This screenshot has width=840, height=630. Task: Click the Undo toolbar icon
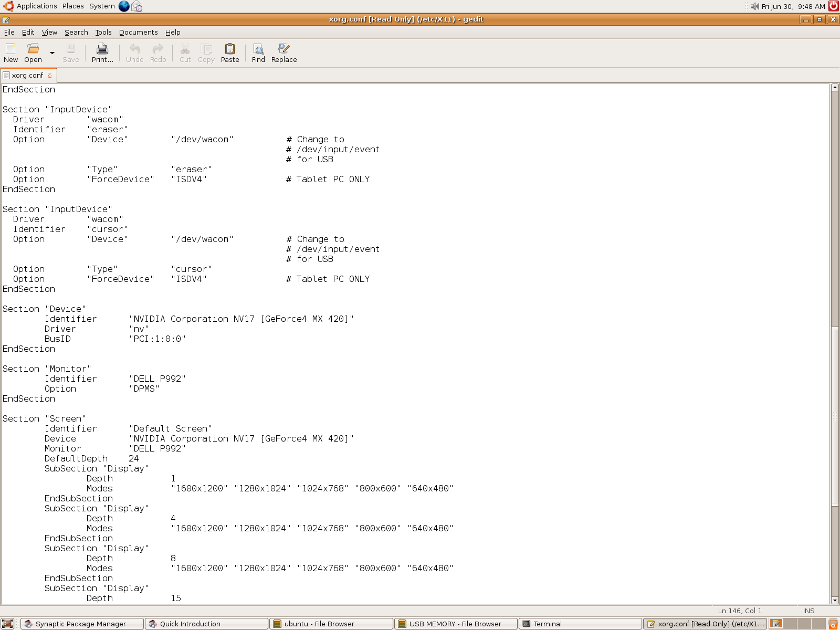(135, 53)
